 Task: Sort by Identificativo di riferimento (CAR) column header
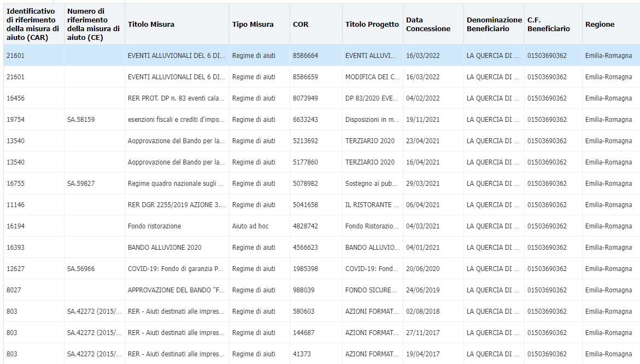(x=32, y=24)
